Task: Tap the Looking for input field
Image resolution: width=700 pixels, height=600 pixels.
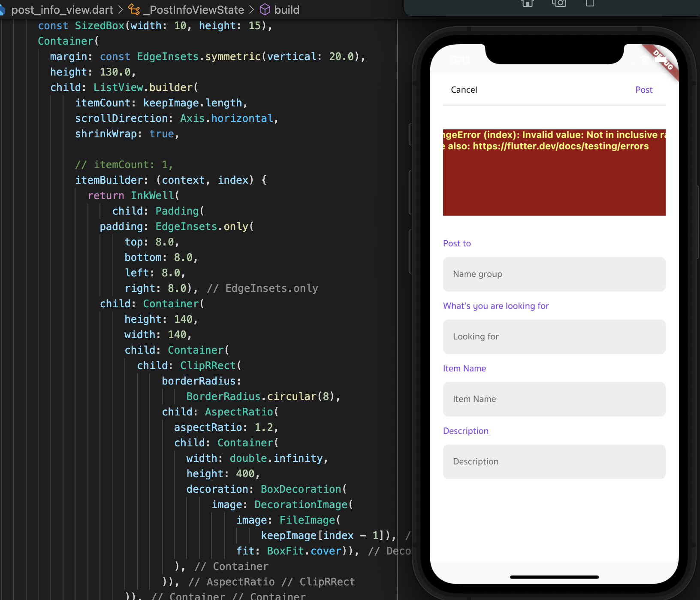Action: click(554, 336)
